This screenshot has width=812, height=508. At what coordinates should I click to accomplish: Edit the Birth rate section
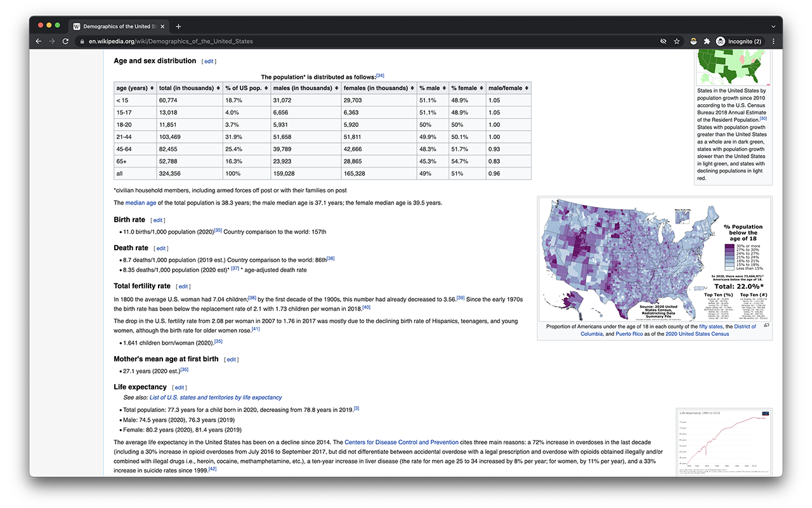158,220
